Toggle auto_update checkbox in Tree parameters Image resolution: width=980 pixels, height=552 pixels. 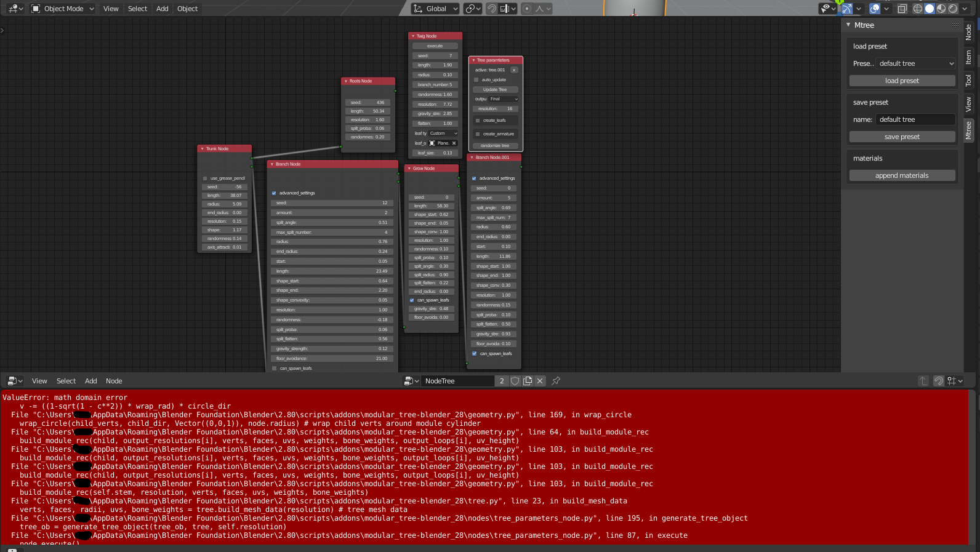[x=476, y=80]
